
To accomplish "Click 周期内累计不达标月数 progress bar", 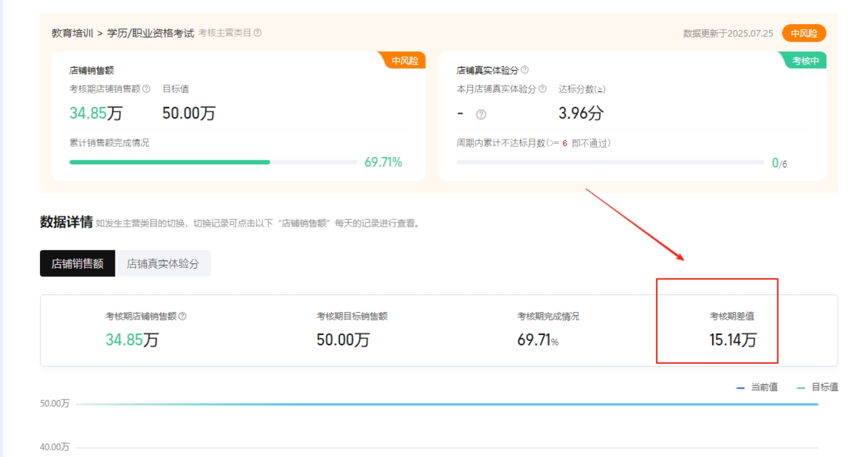I will tap(610, 162).
